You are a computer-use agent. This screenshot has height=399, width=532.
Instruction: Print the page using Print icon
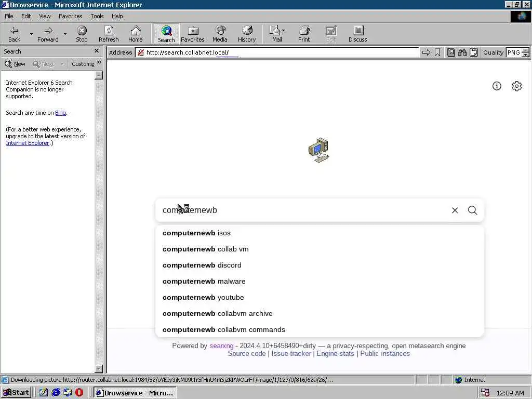click(x=304, y=34)
